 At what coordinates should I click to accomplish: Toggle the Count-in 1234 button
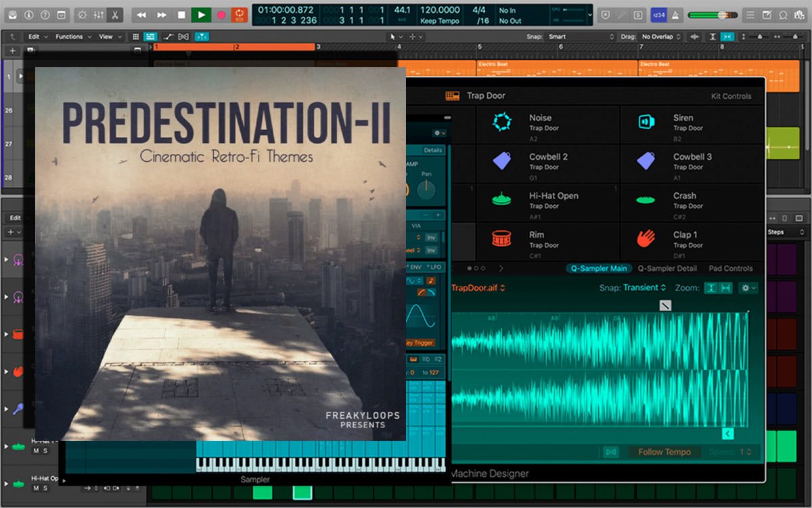pos(658,14)
